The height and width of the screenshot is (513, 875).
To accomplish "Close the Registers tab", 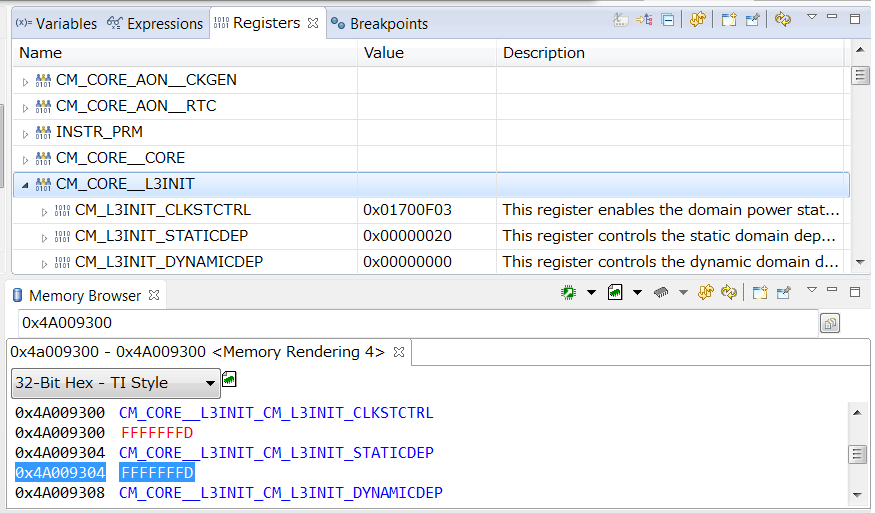I will click(313, 23).
